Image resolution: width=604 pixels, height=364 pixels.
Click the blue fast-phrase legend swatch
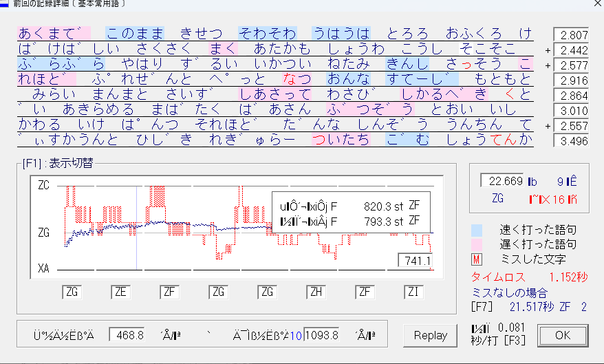(477, 230)
